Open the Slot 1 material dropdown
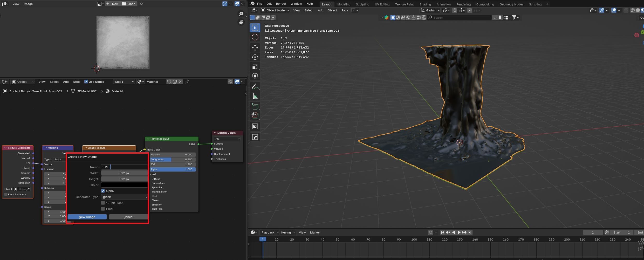The height and width of the screenshot is (260, 644). click(124, 82)
